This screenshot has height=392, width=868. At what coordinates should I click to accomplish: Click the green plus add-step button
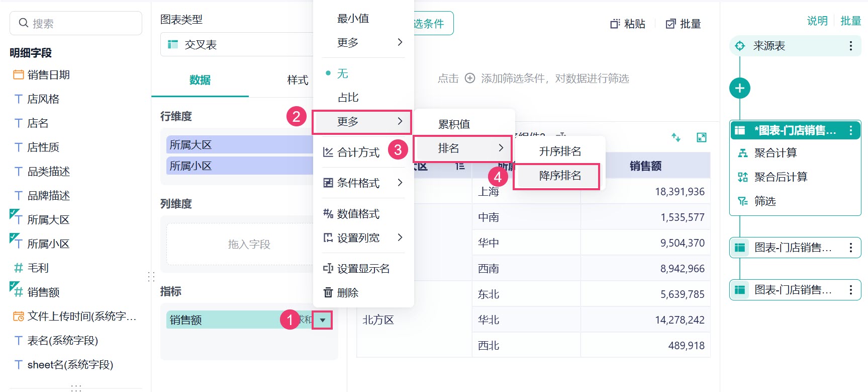point(739,88)
